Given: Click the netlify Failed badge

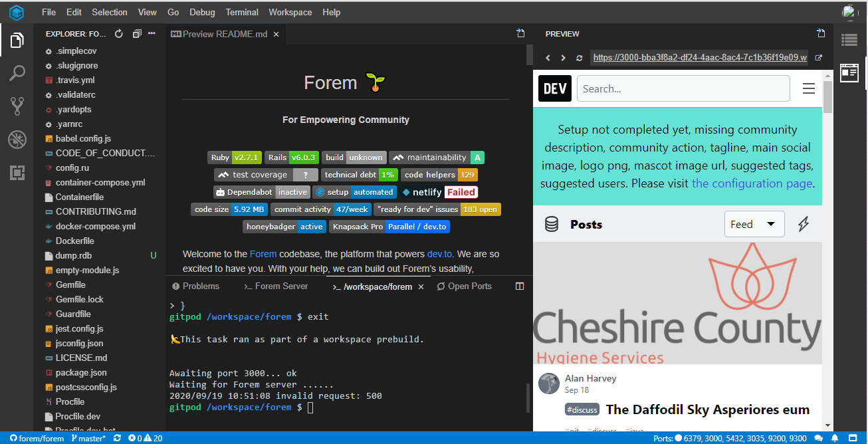Looking at the screenshot, I should [440, 192].
